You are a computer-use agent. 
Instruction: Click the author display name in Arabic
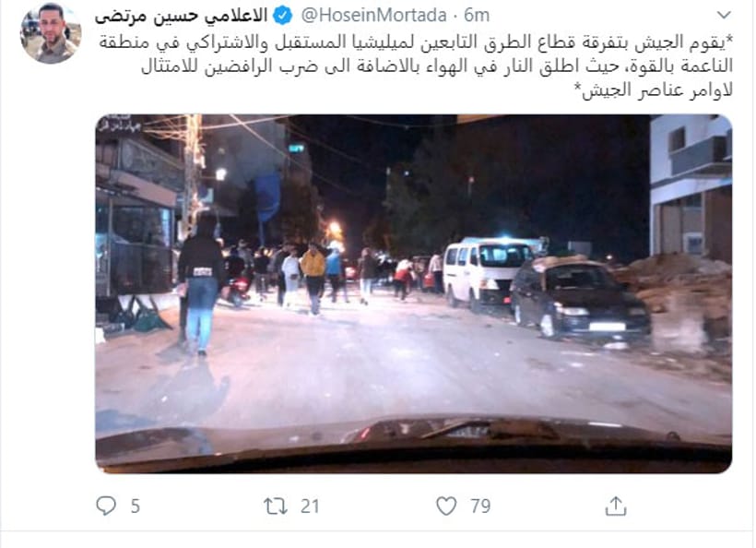(x=182, y=17)
